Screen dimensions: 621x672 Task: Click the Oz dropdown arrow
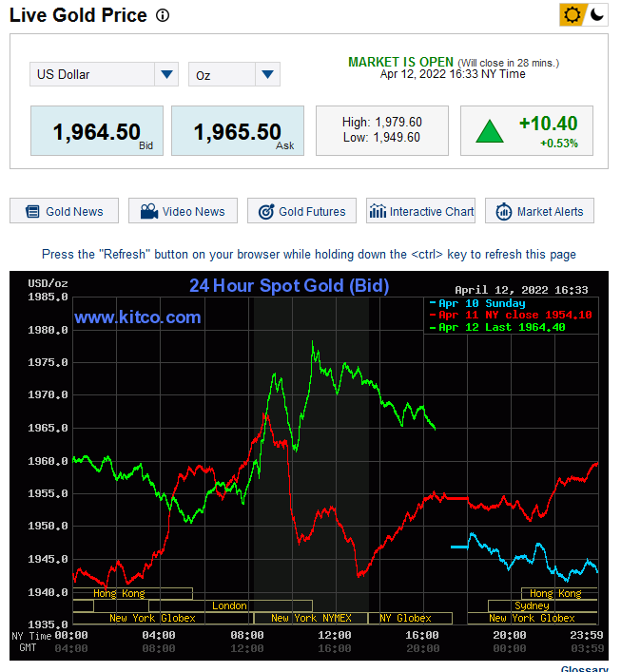tap(267, 74)
